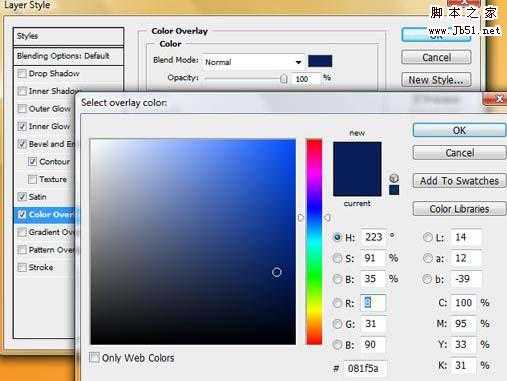Viewport: 507px width, 381px height.
Task: Click the L field showing 14
Action: pyautogui.click(x=466, y=237)
